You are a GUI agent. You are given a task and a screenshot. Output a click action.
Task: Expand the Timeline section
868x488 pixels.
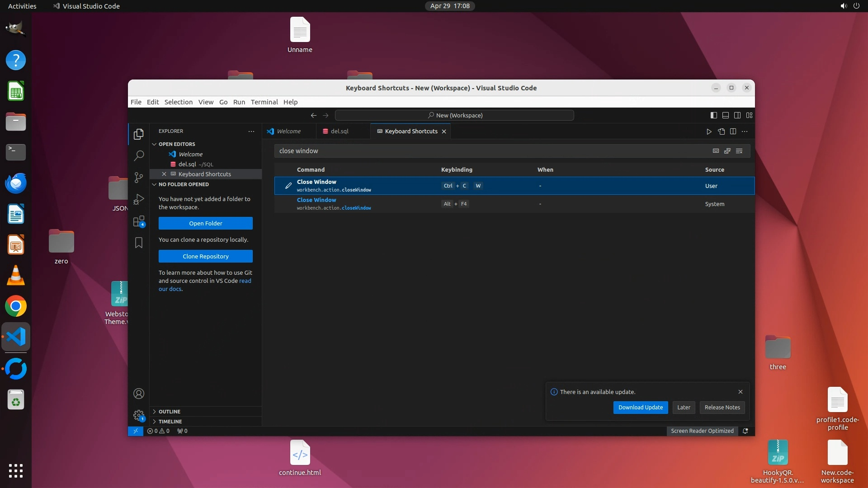pos(170,422)
